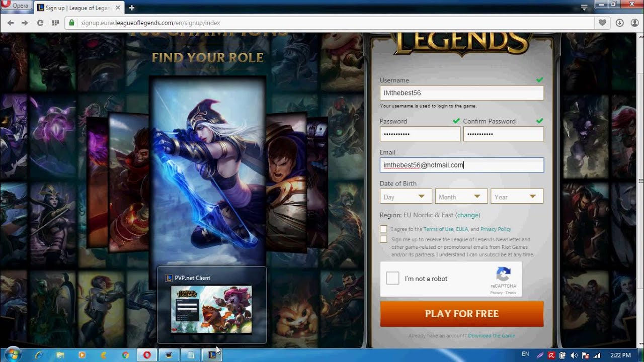Viewport: 644px width, 362px height.
Task: Open the Month of birth dropdown
Action: [x=461, y=197]
